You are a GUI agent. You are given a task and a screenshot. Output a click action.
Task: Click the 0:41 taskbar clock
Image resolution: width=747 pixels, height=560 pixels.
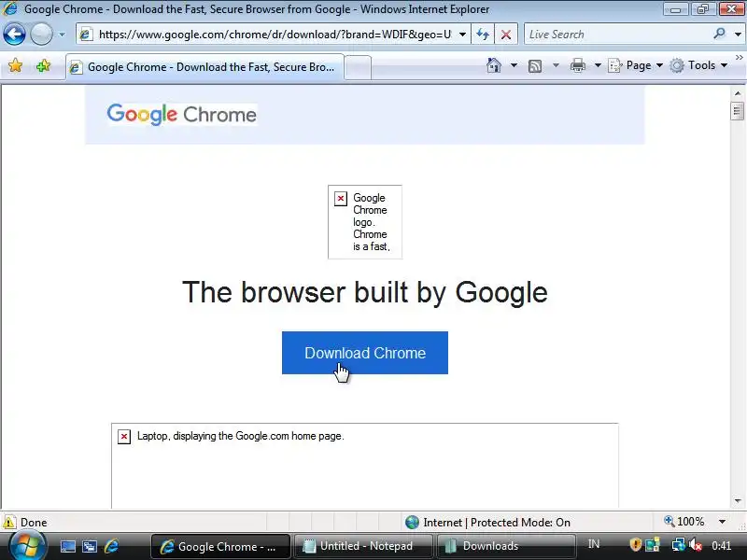coord(721,546)
